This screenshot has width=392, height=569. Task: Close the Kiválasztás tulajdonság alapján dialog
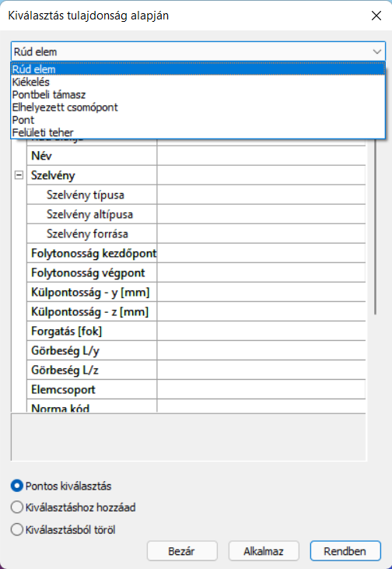coord(376,16)
